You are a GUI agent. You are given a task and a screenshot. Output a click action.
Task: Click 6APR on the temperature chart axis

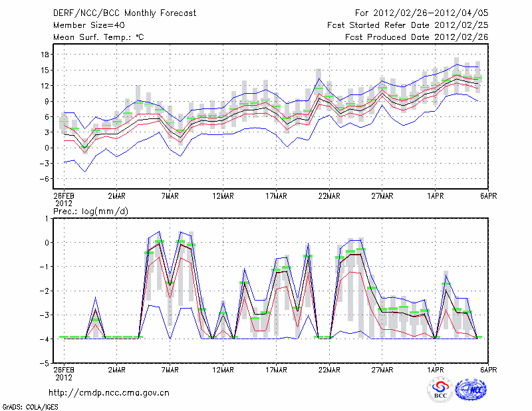pos(488,196)
